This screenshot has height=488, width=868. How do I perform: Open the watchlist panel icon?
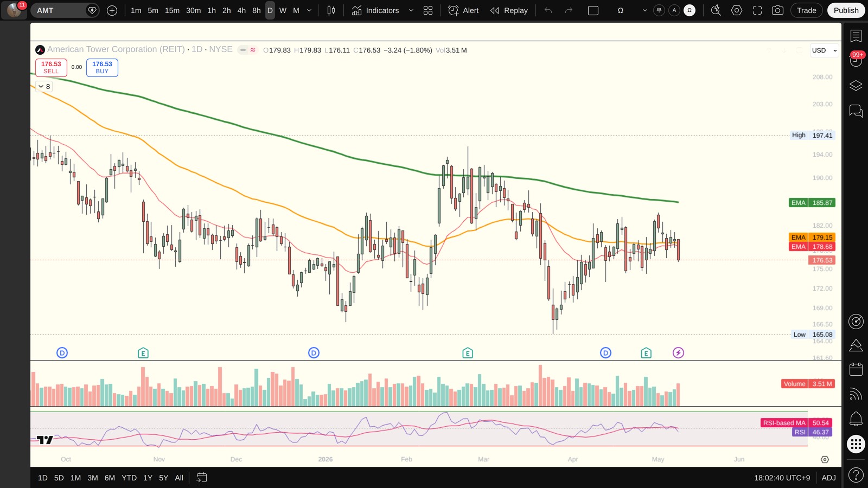[x=856, y=36]
